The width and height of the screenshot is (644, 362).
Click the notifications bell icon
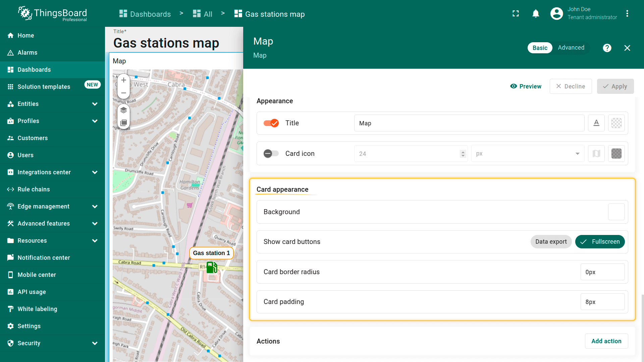[x=536, y=13]
